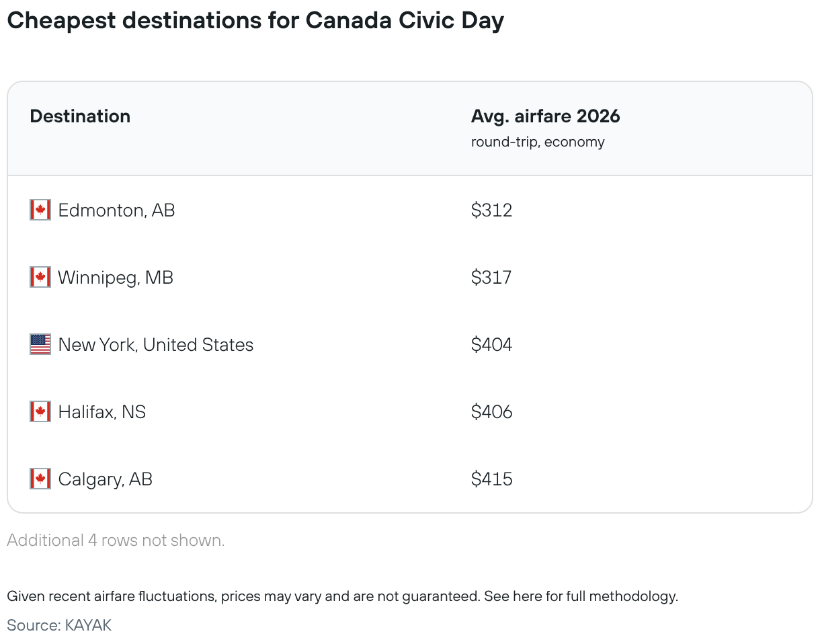Click the $312 airfare value
This screenshot has height=644, width=820.
(x=491, y=210)
